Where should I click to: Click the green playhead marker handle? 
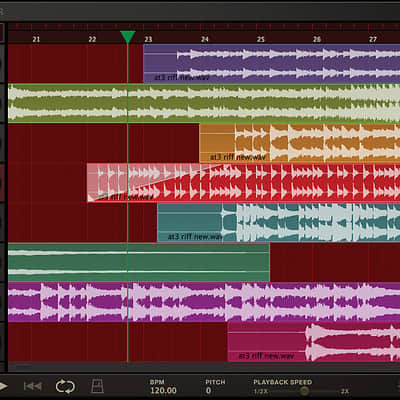click(127, 36)
